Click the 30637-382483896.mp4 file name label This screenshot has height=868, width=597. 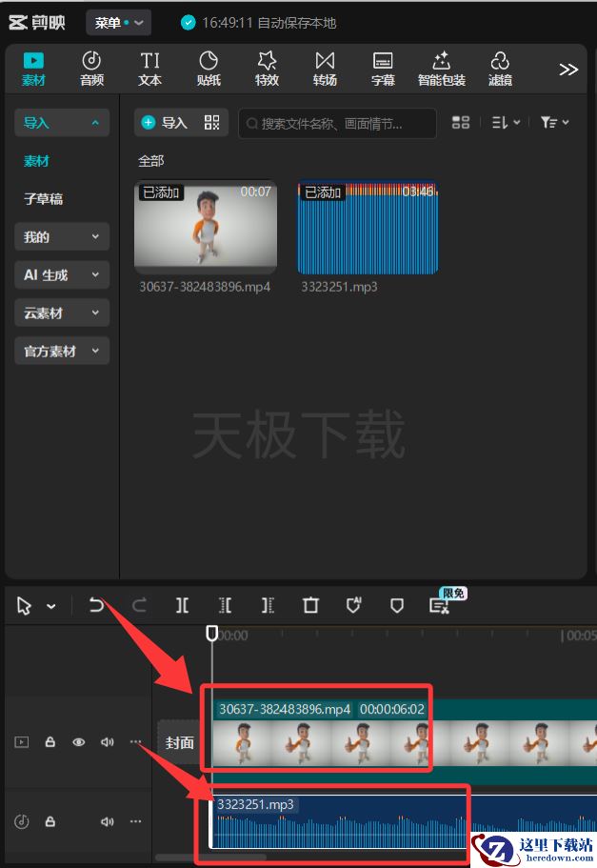click(205, 287)
